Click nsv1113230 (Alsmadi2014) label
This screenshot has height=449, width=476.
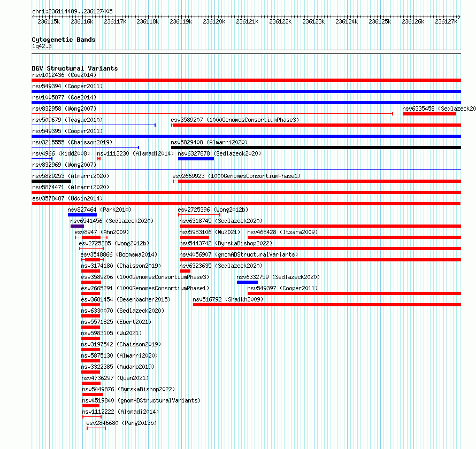point(135,153)
